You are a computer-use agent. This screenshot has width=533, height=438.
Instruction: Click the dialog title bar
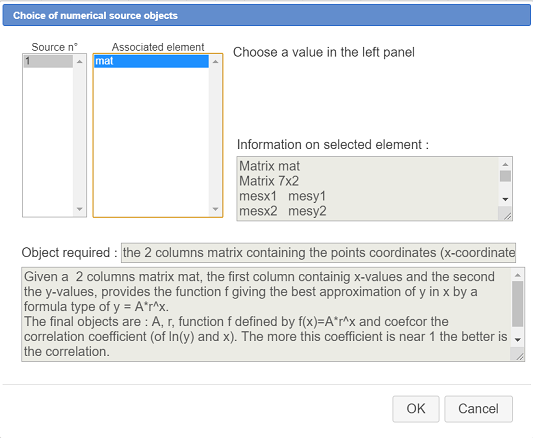[x=266, y=15]
